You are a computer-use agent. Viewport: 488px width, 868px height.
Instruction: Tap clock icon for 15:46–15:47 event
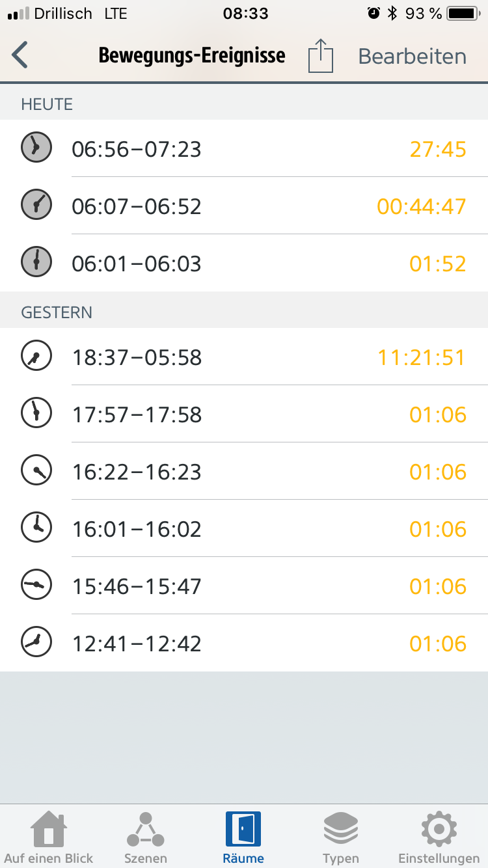coord(36,586)
